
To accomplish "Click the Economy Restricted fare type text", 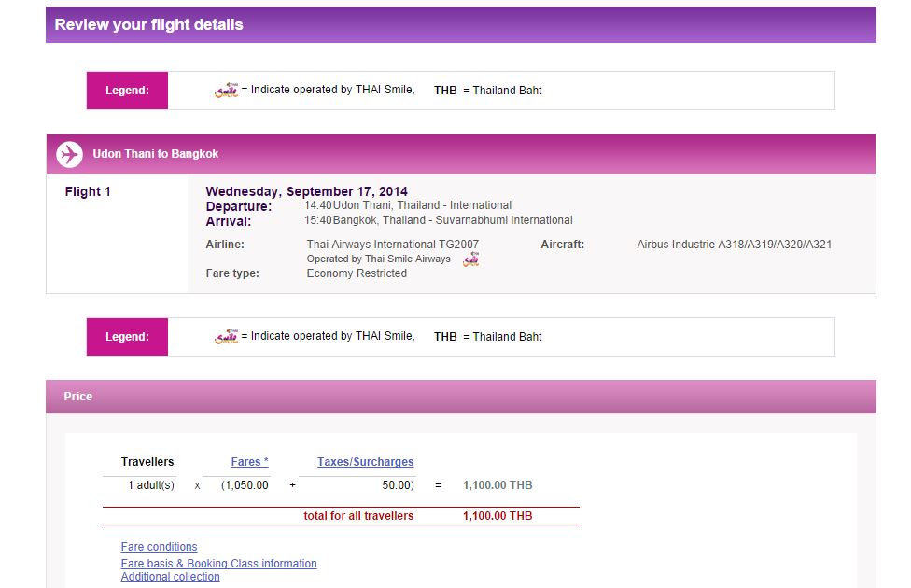I will click(x=357, y=273).
